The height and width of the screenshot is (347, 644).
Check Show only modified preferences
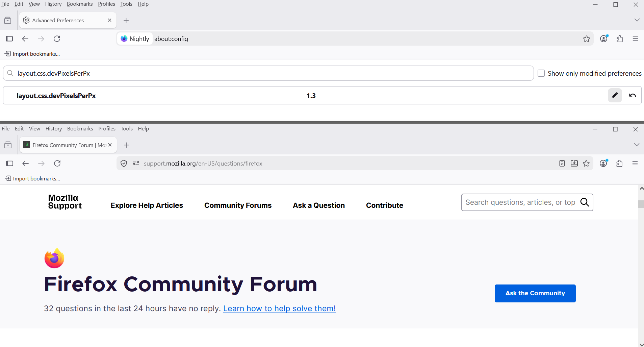coord(541,73)
